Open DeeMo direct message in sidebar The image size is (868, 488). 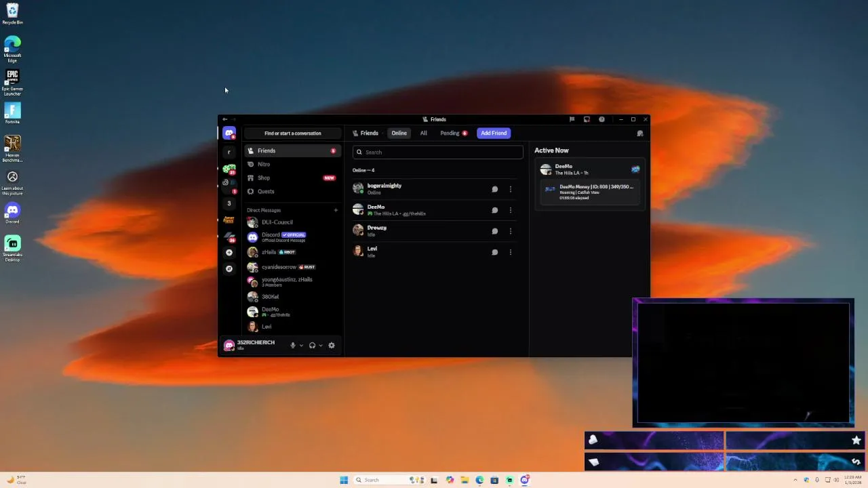pos(293,312)
